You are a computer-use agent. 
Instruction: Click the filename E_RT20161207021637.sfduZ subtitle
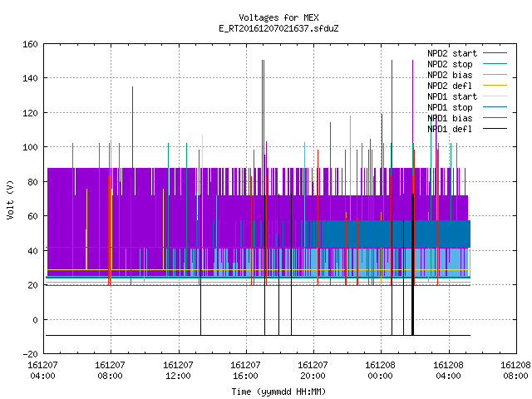click(x=278, y=28)
